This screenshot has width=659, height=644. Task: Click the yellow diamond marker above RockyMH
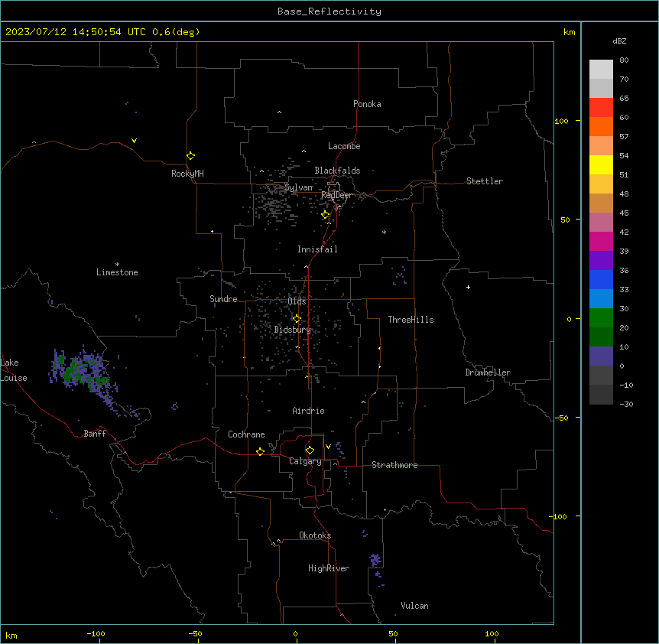pos(191,156)
